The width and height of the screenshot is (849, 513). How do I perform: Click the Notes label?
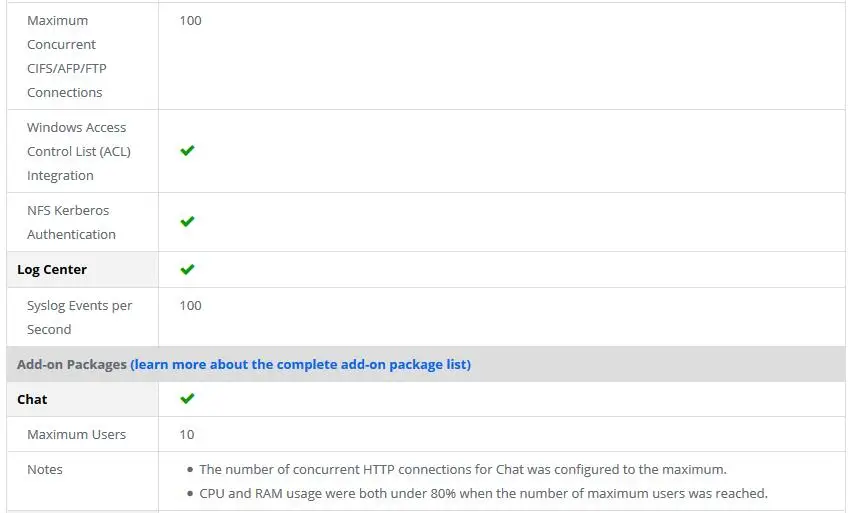pos(45,469)
